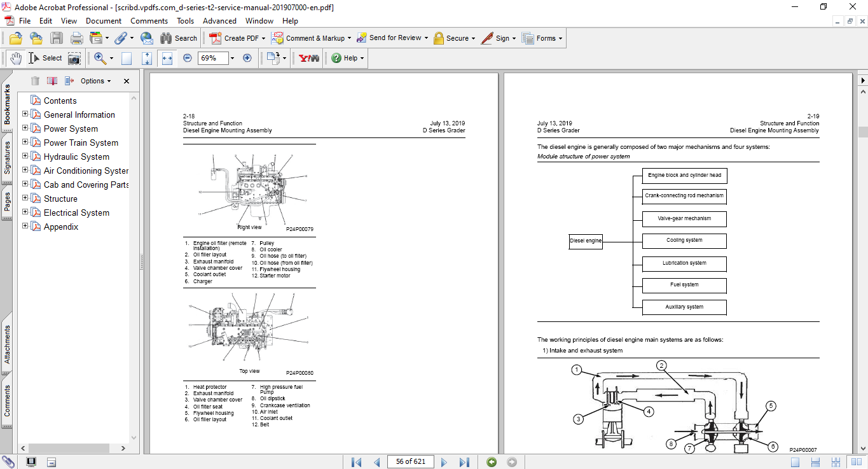Image resolution: width=868 pixels, height=469 pixels.
Task: Click the Print icon in toolbar
Action: click(x=76, y=38)
